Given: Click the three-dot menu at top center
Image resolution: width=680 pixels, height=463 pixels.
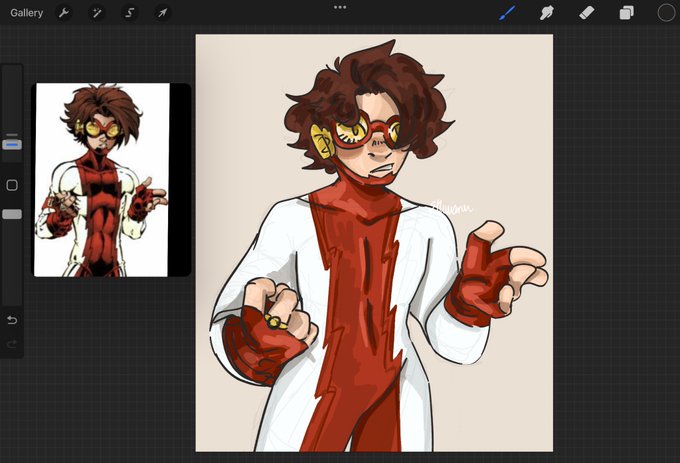Looking at the screenshot, I should coord(340,7).
